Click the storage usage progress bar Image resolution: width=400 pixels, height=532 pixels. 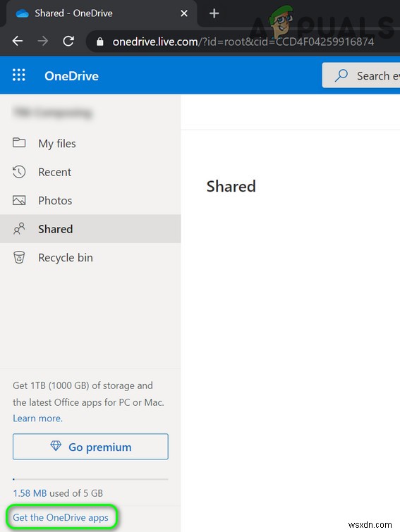[x=90, y=479]
